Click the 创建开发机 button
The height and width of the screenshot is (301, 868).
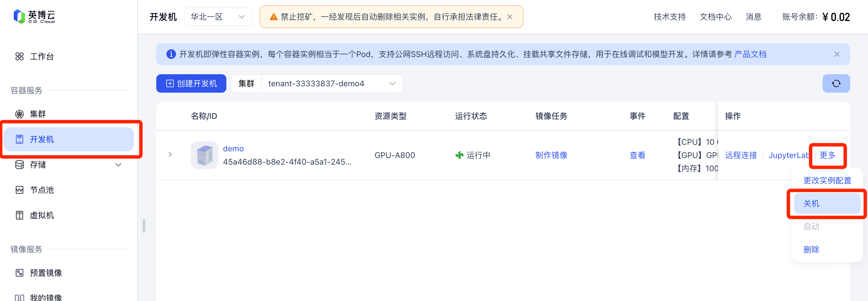191,83
